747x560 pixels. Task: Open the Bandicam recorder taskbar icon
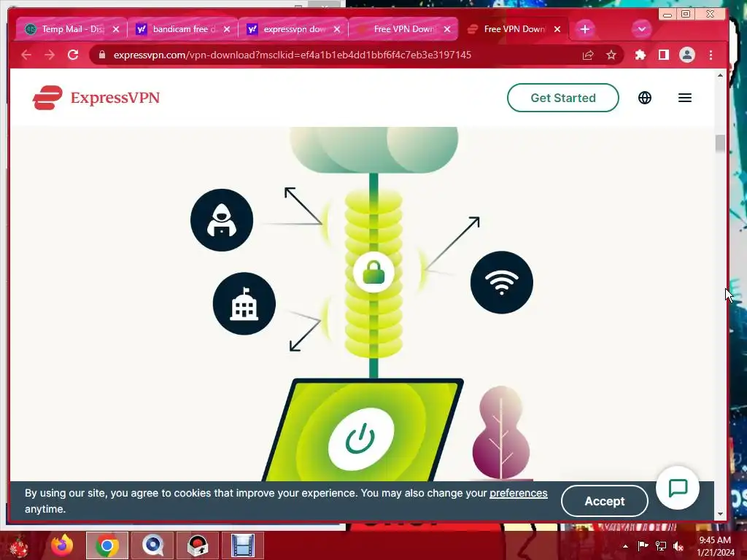[x=198, y=545]
